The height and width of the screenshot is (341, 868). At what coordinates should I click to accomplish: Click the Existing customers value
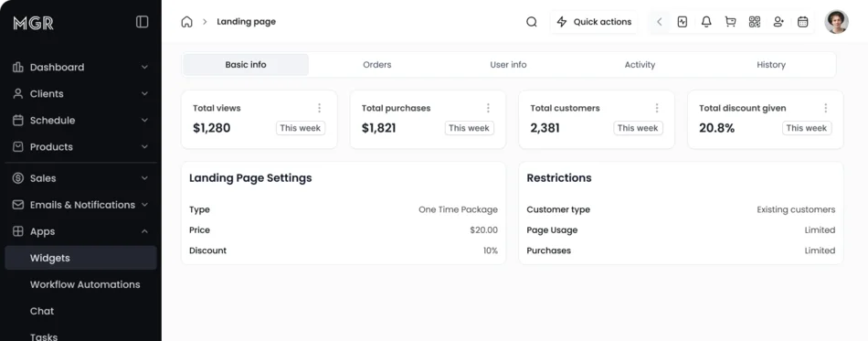point(796,209)
